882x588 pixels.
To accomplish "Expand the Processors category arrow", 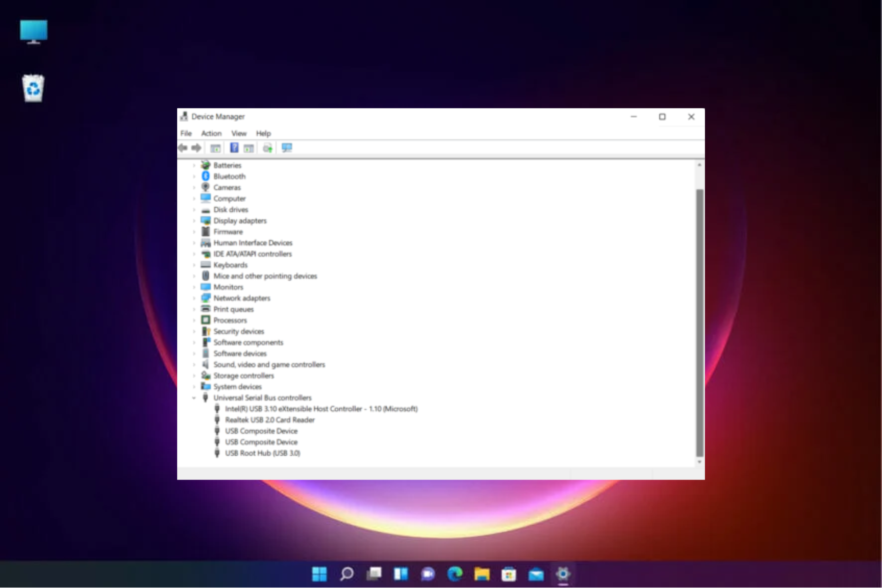I will [194, 320].
